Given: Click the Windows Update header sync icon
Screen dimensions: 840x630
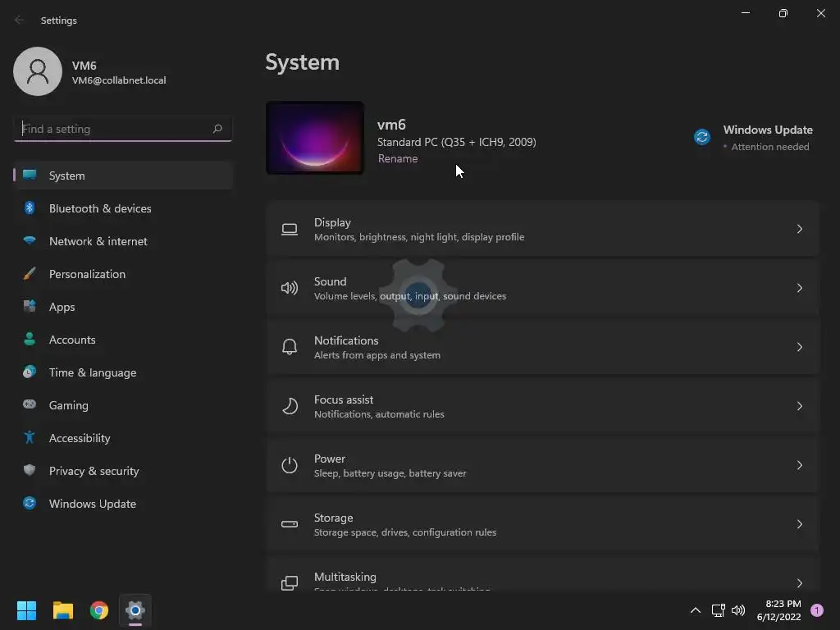Looking at the screenshot, I should [702, 137].
